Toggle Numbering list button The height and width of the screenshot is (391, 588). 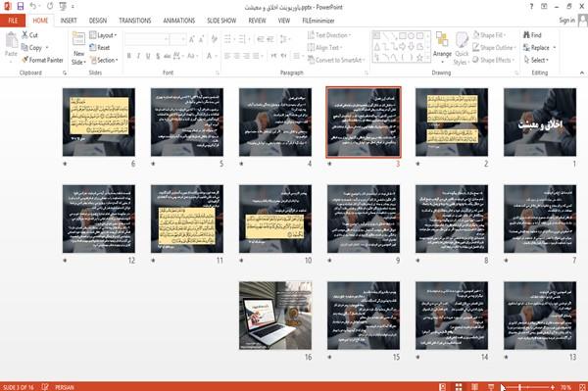click(243, 39)
